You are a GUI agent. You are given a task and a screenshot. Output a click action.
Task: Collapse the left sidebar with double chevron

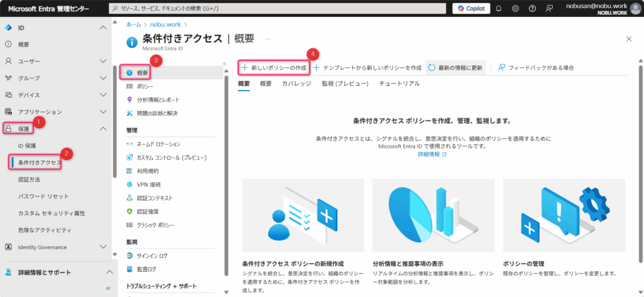pos(108,288)
